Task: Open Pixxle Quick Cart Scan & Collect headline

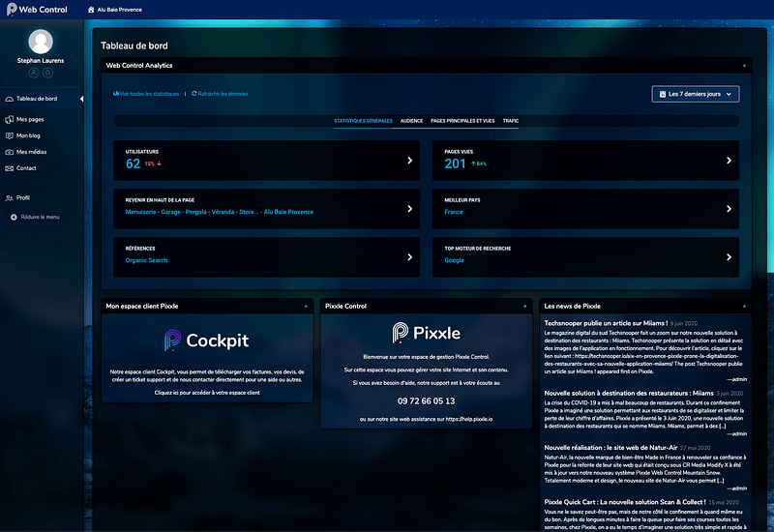Action: 625,502
